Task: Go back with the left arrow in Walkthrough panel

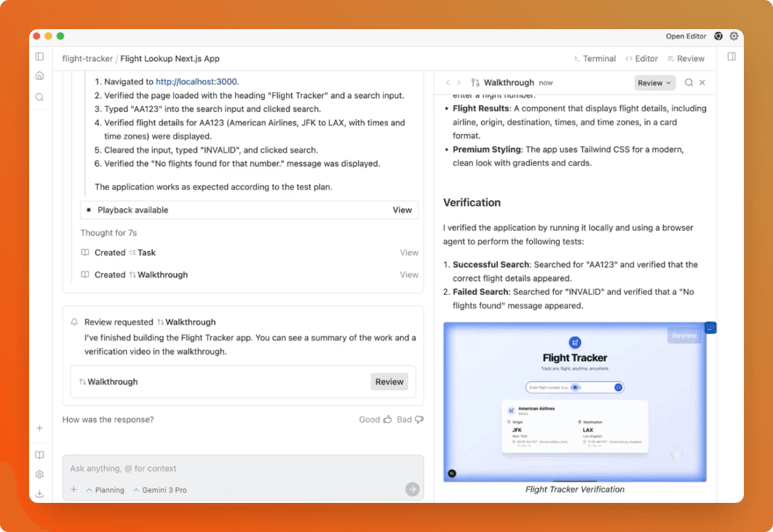Action: pos(448,83)
